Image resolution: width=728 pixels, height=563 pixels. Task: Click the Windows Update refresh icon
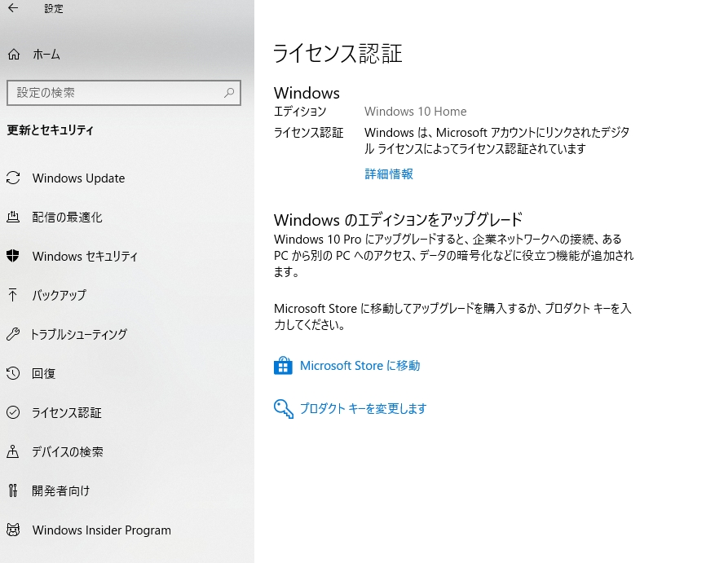tap(13, 178)
